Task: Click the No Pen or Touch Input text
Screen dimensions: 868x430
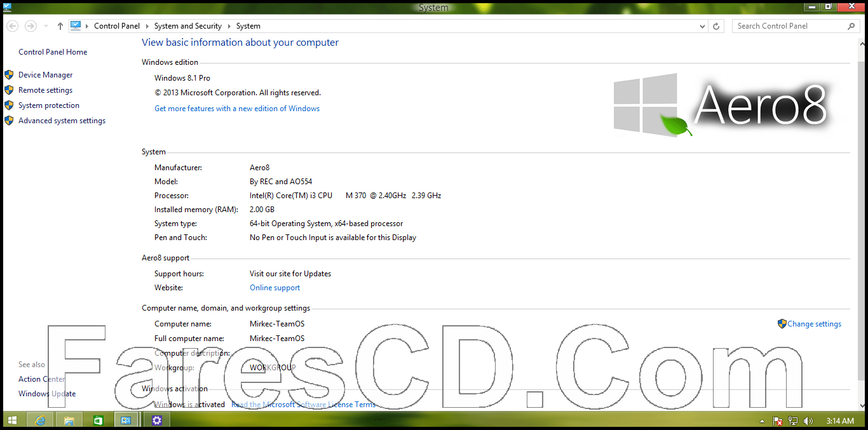Action: pyautogui.click(x=333, y=238)
